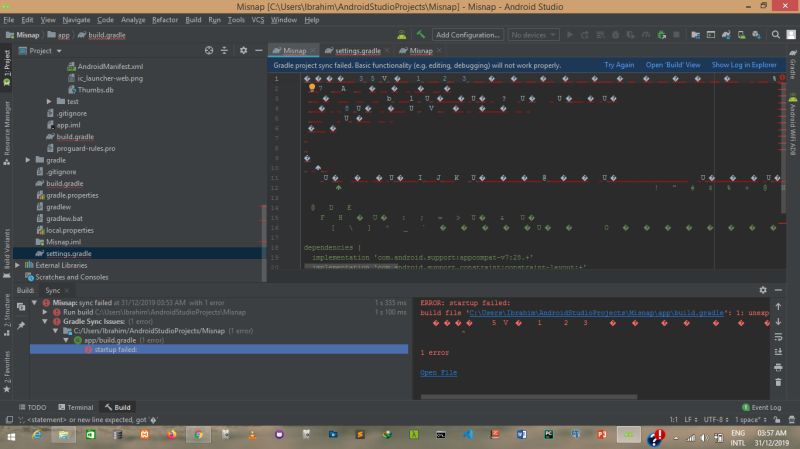This screenshot has width=800, height=449.
Task: Click the build output horizontal scrollbar
Action: [x=529, y=396]
